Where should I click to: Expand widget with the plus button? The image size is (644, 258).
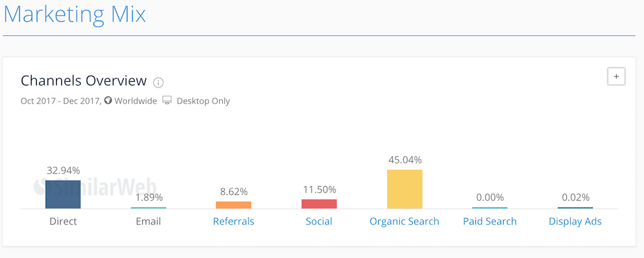(616, 77)
